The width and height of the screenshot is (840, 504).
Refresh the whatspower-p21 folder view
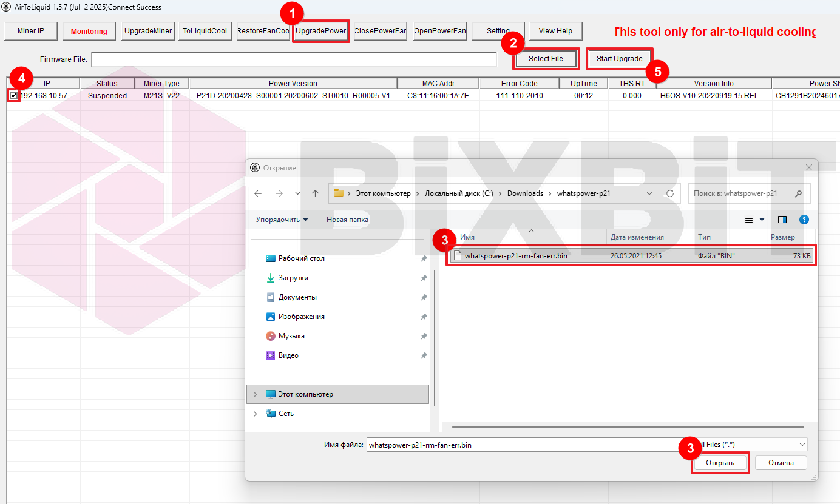(x=670, y=193)
